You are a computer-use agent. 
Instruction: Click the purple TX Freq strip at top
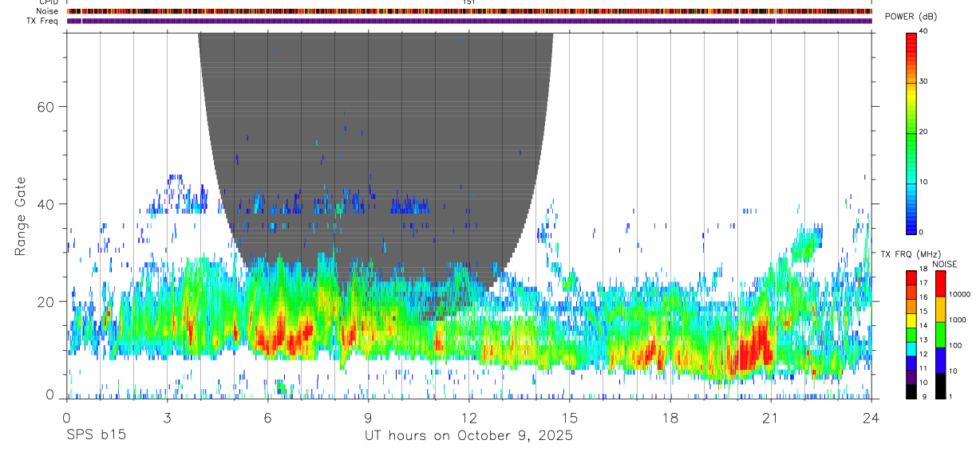click(469, 21)
